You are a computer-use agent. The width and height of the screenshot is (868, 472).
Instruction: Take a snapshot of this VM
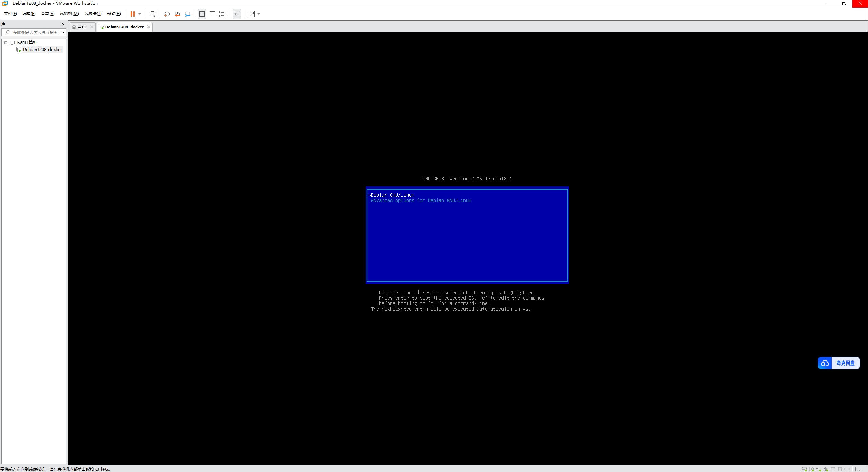tap(167, 14)
